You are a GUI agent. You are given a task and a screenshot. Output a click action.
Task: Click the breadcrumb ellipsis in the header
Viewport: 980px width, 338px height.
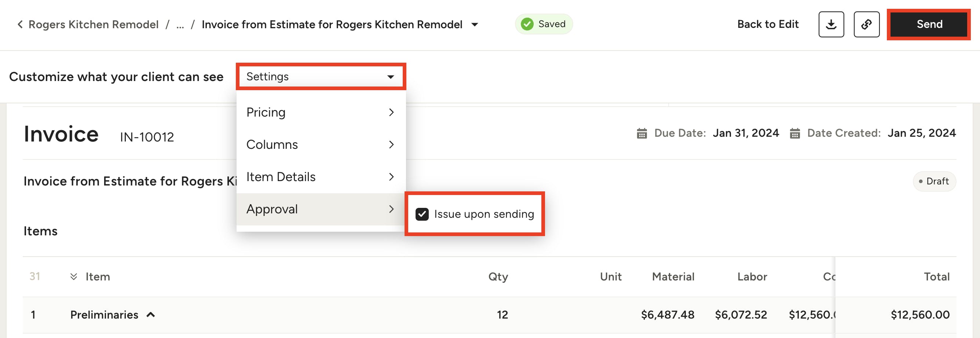(x=180, y=24)
